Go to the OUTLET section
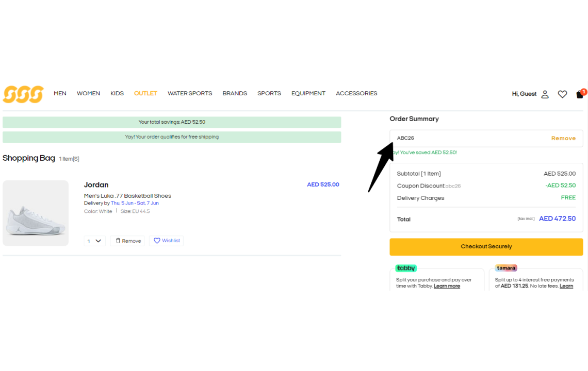 145,93
